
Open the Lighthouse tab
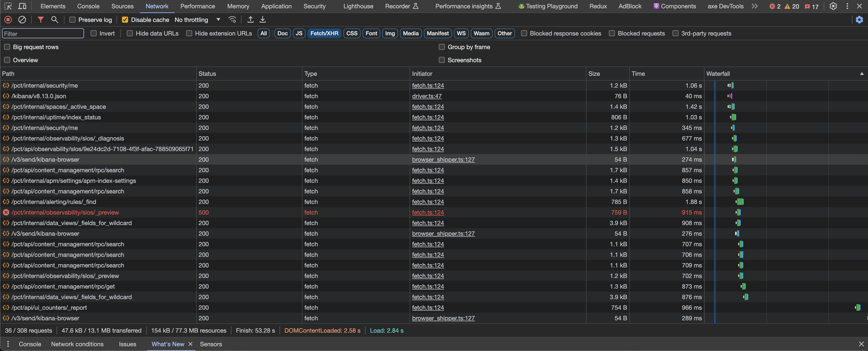click(358, 6)
